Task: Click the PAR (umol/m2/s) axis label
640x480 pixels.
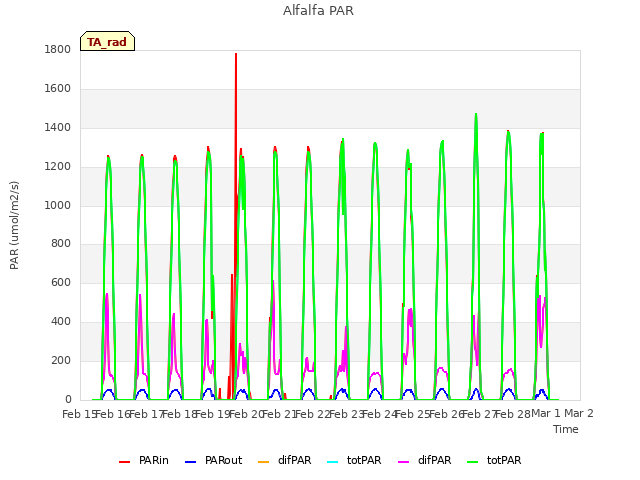Action: (14, 225)
